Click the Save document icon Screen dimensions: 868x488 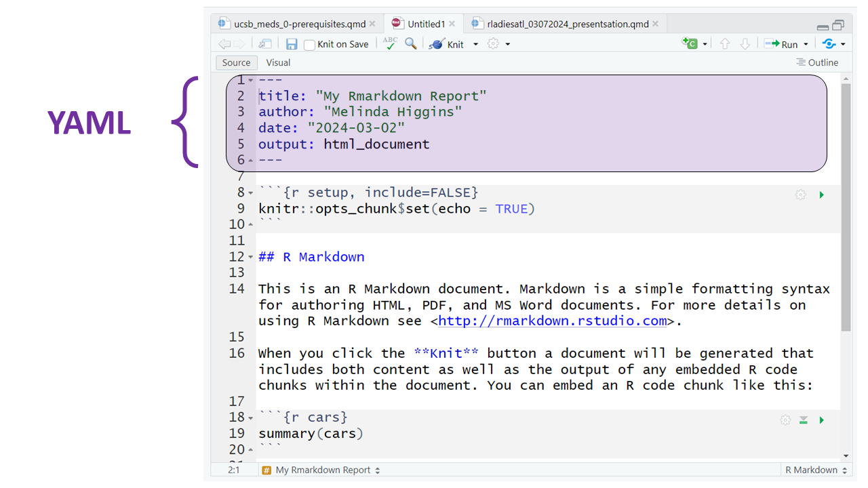292,44
